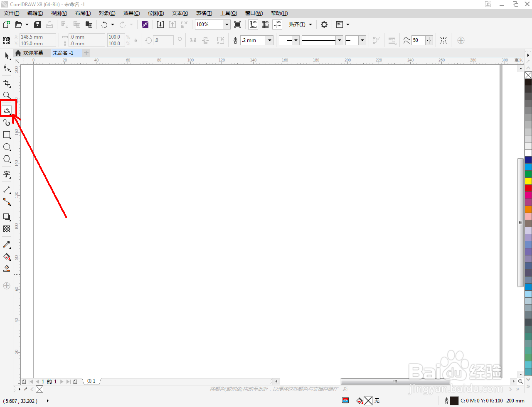The width and height of the screenshot is (532, 407).
Task: Expand the Undo history dropdown arrow
Action: coord(113,25)
